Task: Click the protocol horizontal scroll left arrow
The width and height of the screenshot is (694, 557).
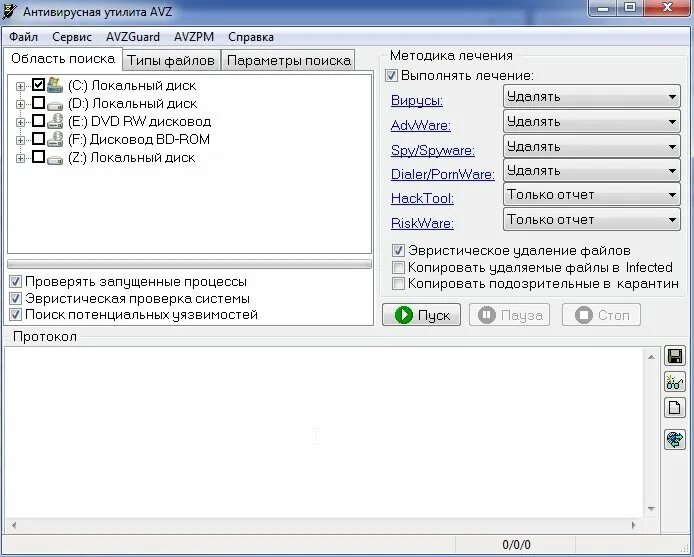Action: tap(14, 526)
